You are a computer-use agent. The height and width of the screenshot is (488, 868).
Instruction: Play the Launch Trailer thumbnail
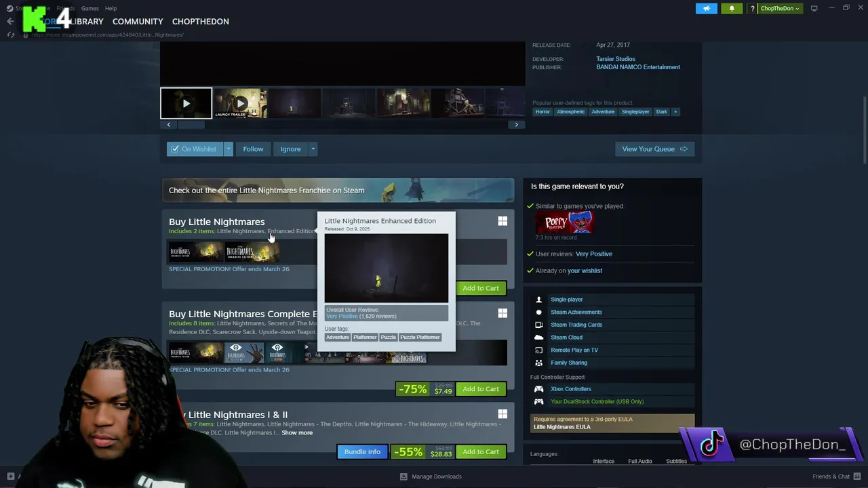click(x=241, y=103)
